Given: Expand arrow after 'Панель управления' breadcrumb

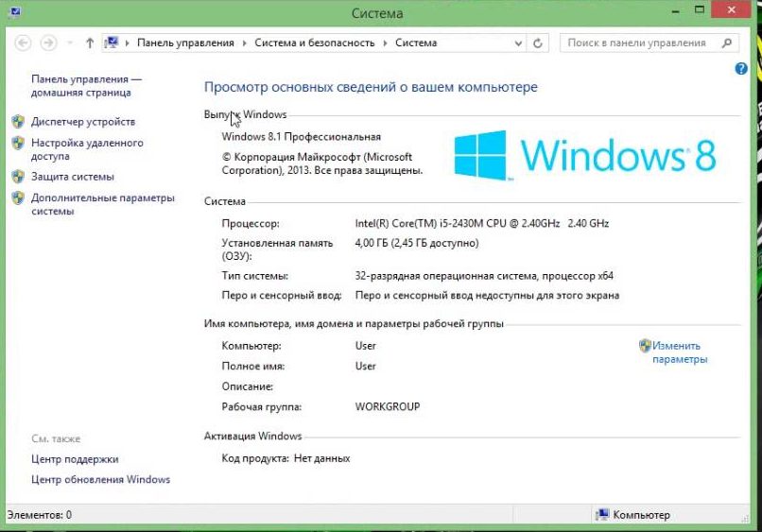Looking at the screenshot, I should click(244, 43).
